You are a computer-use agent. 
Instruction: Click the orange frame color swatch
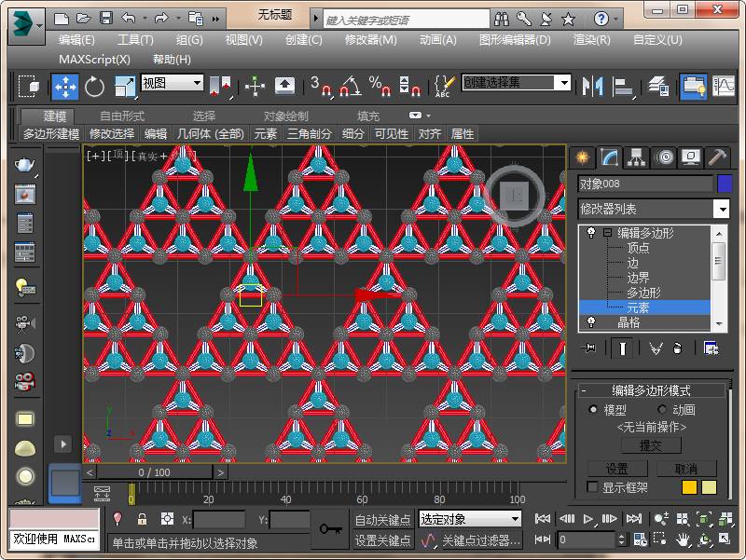[x=689, y=487]
